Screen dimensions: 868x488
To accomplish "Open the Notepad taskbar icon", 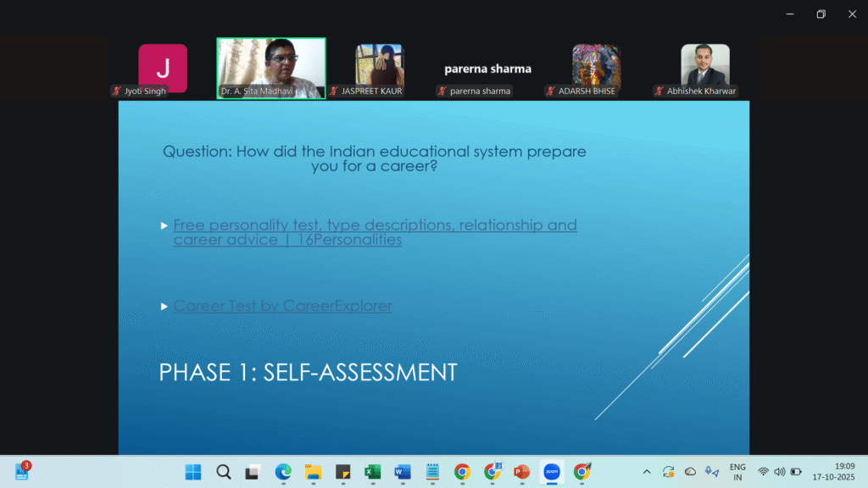I will [x=431, y=472].
